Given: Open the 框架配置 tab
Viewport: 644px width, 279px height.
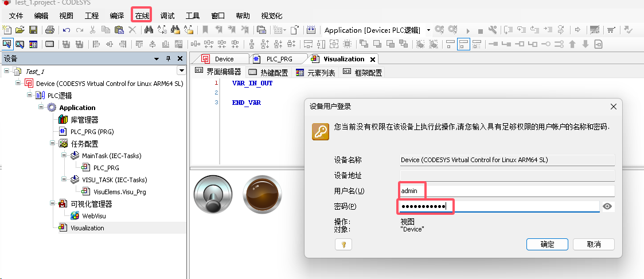Looking at the screenshot, I should (x=362, y=73).
